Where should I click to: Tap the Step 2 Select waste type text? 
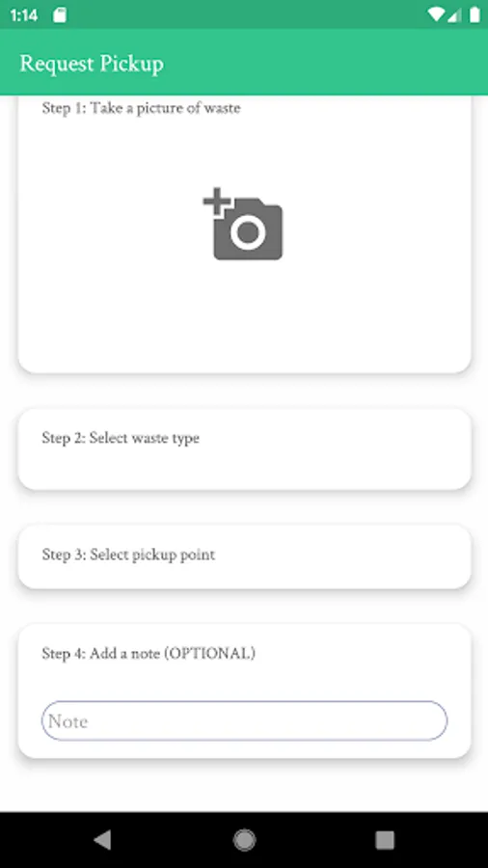click(121, 438)
